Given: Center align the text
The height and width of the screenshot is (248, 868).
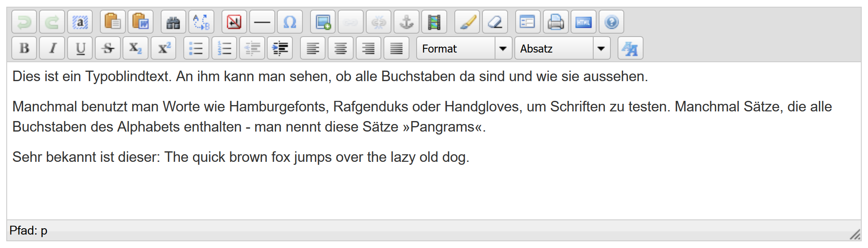Looking at the screenshot, I should pyautogui.click(x=341, y=48).
